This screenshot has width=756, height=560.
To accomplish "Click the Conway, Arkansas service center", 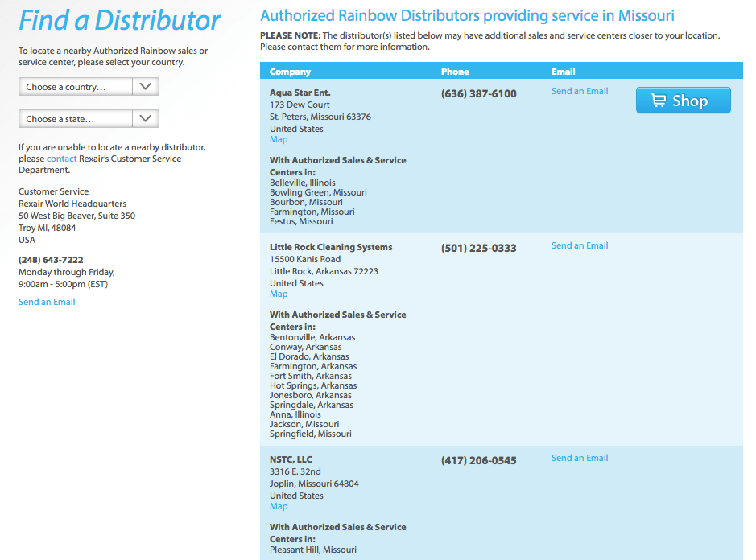I will 306,347.
